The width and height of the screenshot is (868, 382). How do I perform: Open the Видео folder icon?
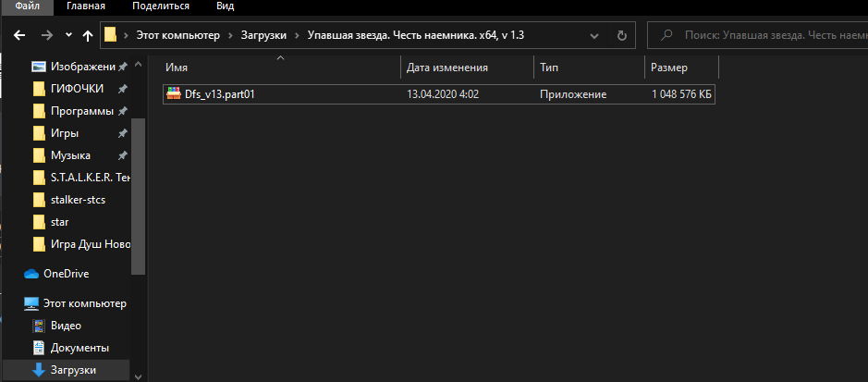39,326
